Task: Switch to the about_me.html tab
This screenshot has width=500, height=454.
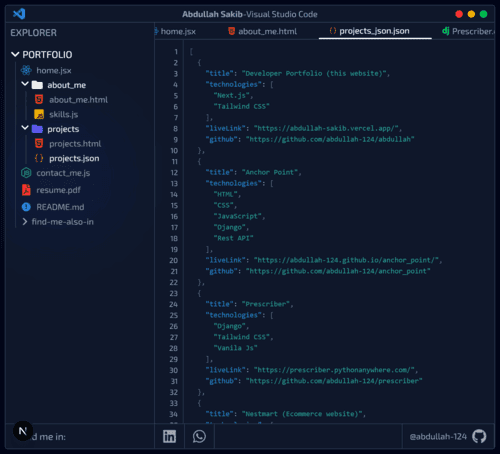Action: click(x=263, y=31)
